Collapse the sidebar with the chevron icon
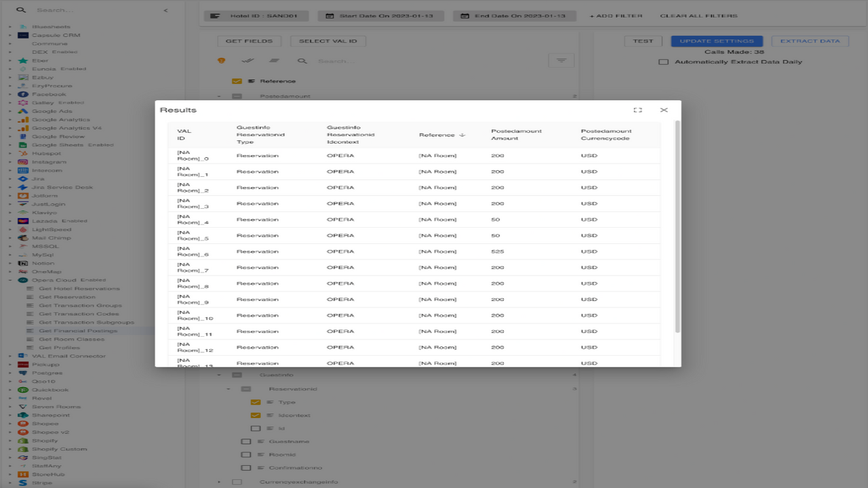The width and height of the screenshot is (868, 488). 166,11
